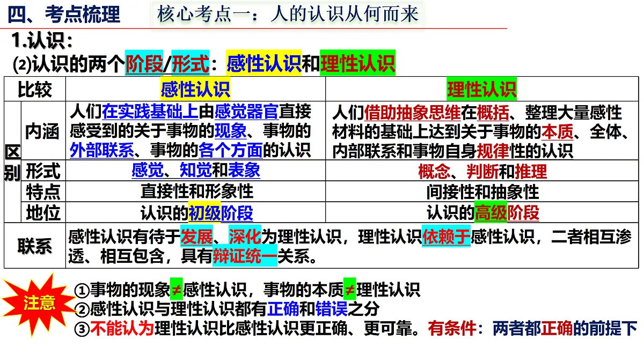Click the red word '正确' in note ②
The height and width of the screenshot is (362, 644).
pos(284,309)
